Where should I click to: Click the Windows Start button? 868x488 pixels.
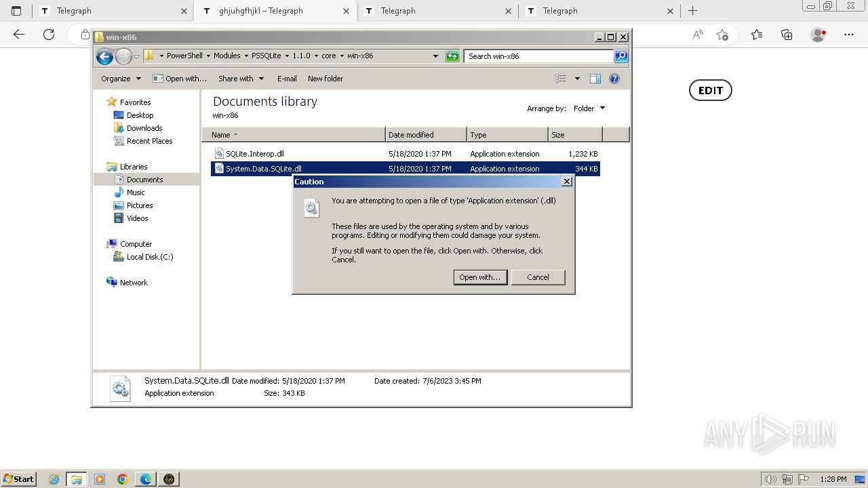19,479
